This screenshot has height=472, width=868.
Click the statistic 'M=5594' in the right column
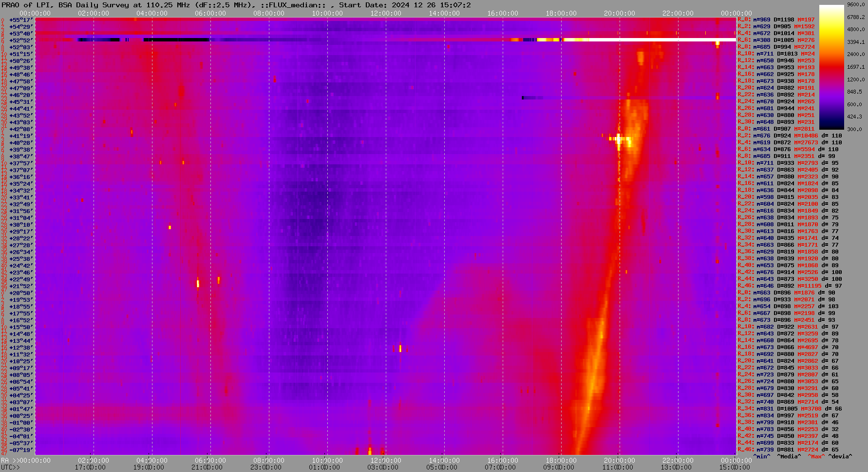(x=805, y=150)
